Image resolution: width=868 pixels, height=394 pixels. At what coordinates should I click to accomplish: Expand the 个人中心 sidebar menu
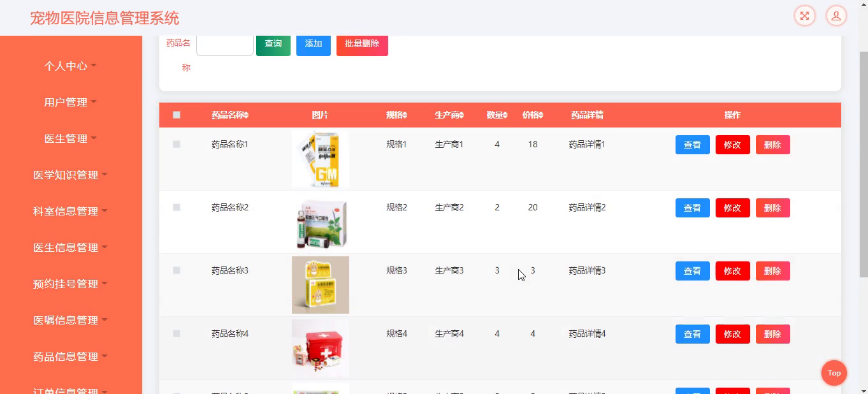(x=71, y=66)
